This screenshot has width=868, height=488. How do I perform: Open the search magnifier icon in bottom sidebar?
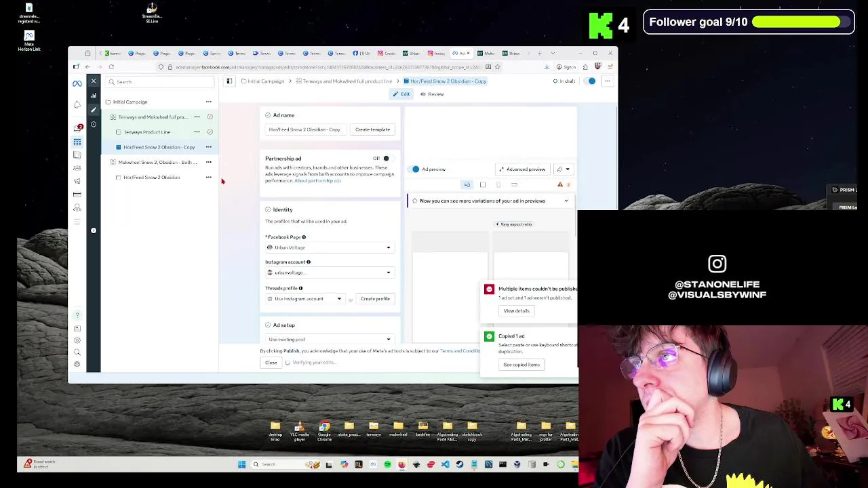pyautogui.click(x=77, y=352)
